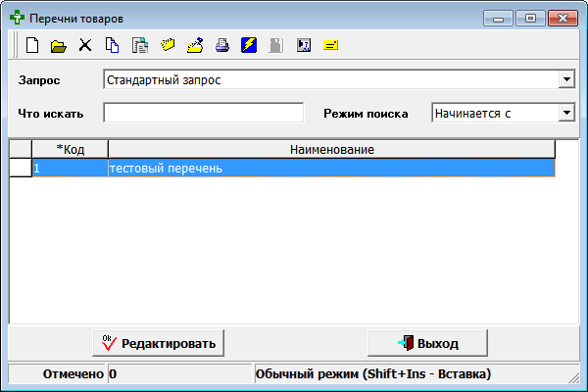The width and height of the screenshot is (588, 392).
Task: Click in the Что искать search field
Action: click(203, 113)
